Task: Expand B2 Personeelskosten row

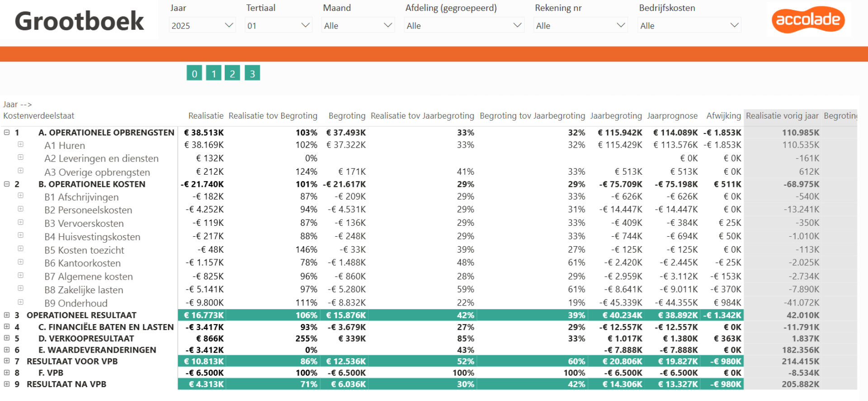Action: click(x=20, y=209)
